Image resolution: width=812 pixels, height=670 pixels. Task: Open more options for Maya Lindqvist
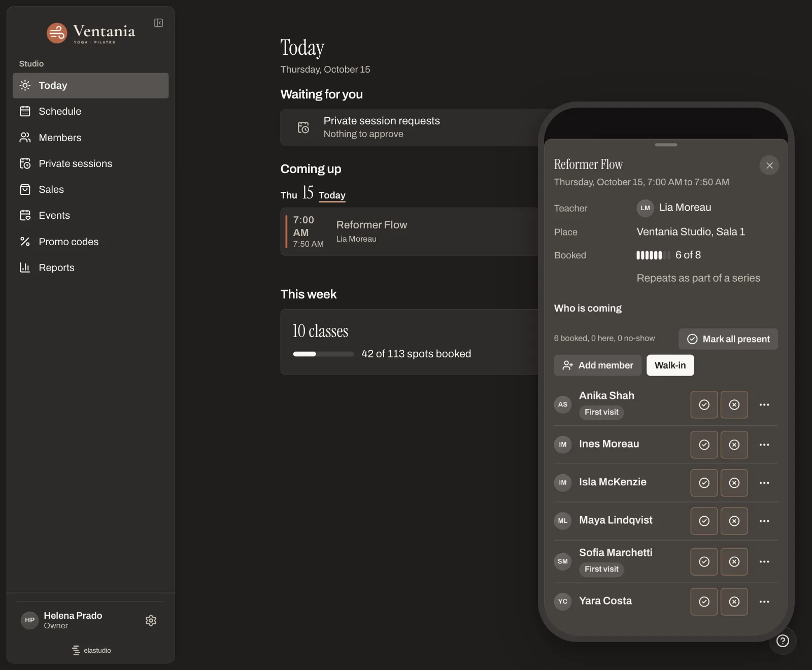pyautogui.click(x=764, y=521)
